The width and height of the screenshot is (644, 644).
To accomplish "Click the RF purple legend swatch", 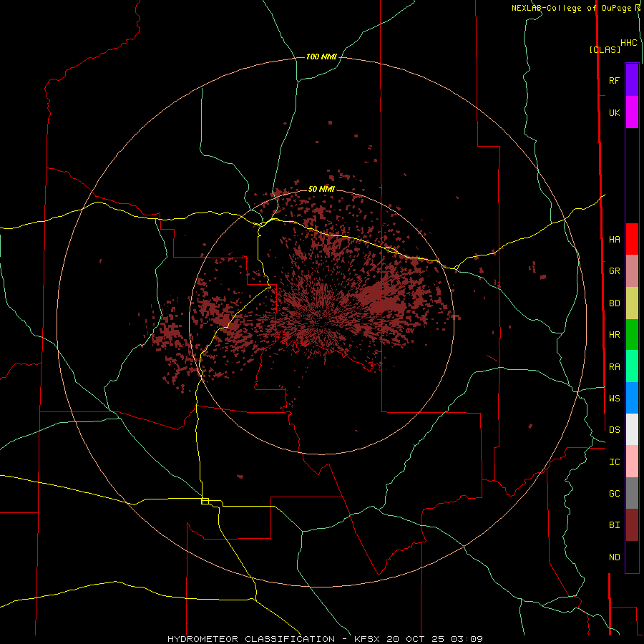I will 632,80.
